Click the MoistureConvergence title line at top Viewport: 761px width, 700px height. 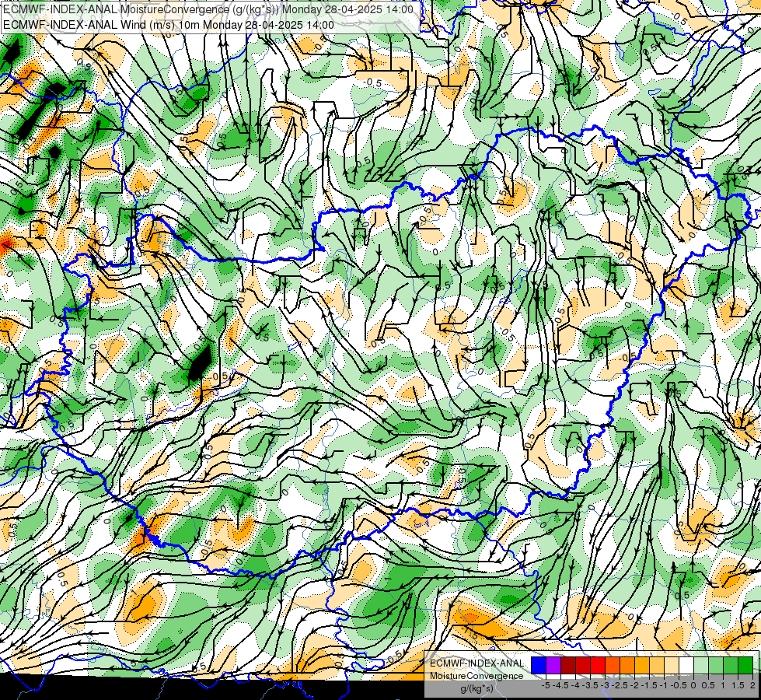[208, 9]
